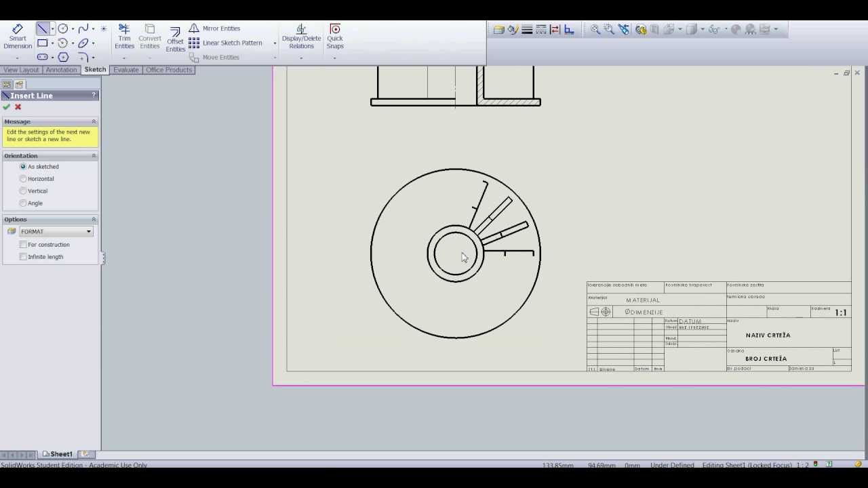Screen dimensions: 868x488
Task: Click the Line Color icon
Action: 513,29
